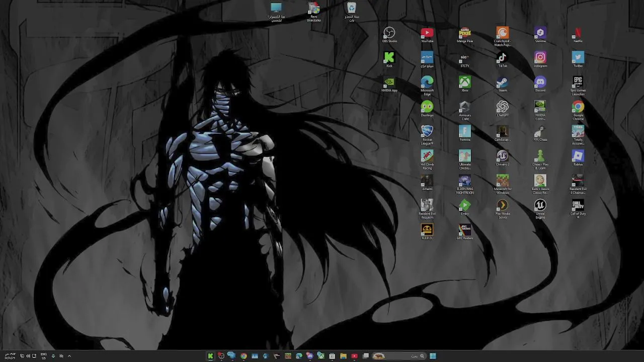Select the Duolingo desktop icon
Viewport: 644px width, 362px height.
pos(427,109)
